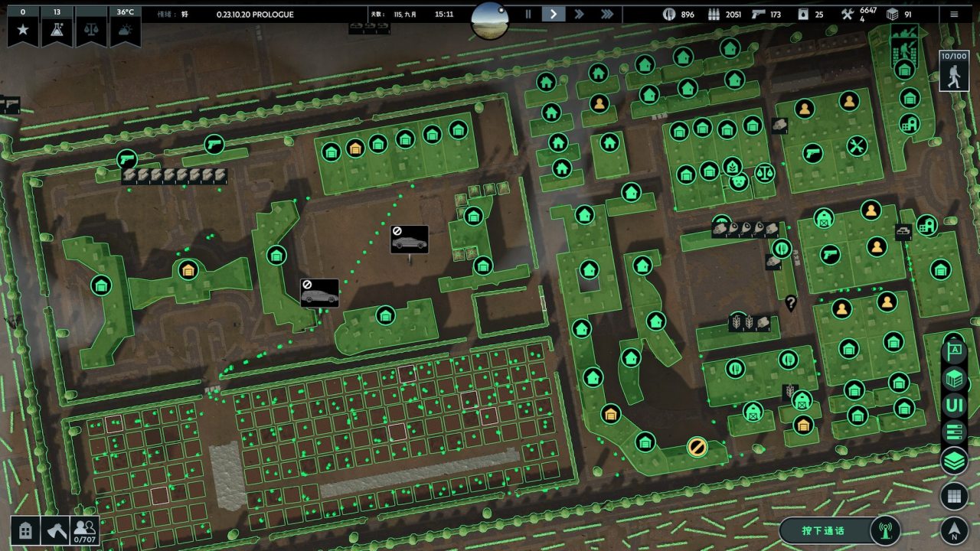This screenshot has height=551, width=980.
Task: Select the wrench workshop building icon on map
Action: click(857, 145)
